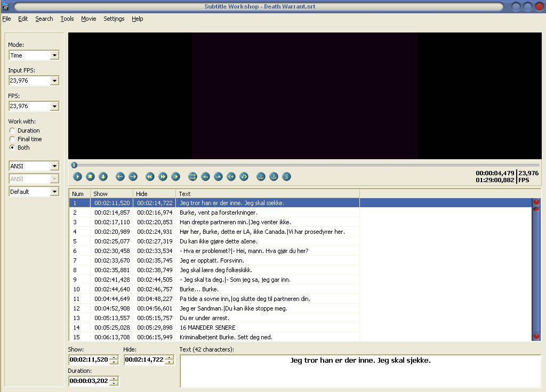This screenshot has height=392, width=546.
Task: Open the Movie menu
Action: (x=89, y=19)
